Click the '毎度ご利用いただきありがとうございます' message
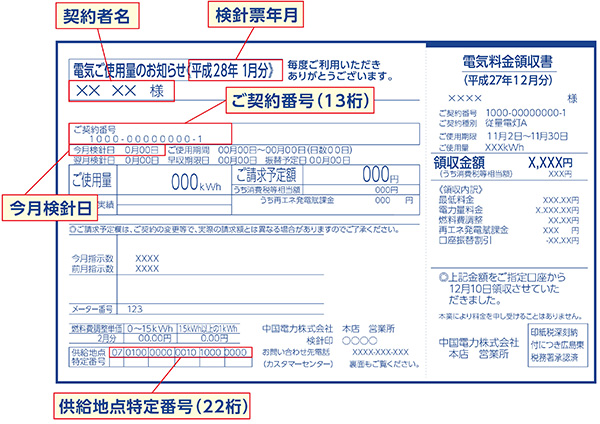This screenshot has width=600, height=424. point(340,70)
